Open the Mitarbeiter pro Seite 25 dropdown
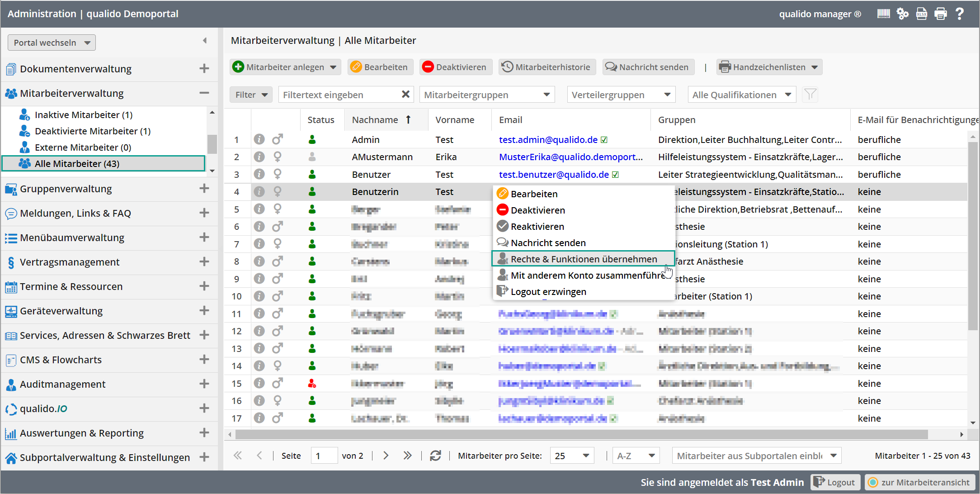 (x=572, y=456)
